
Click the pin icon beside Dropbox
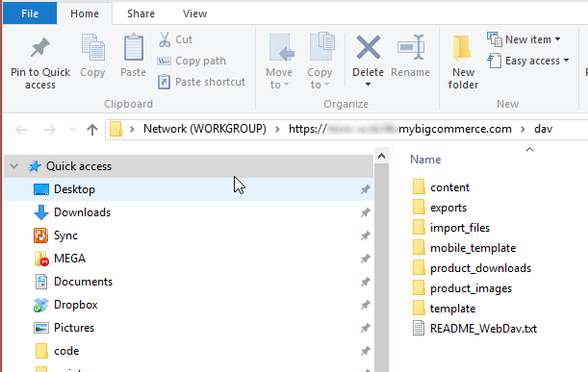coord(366,305)
